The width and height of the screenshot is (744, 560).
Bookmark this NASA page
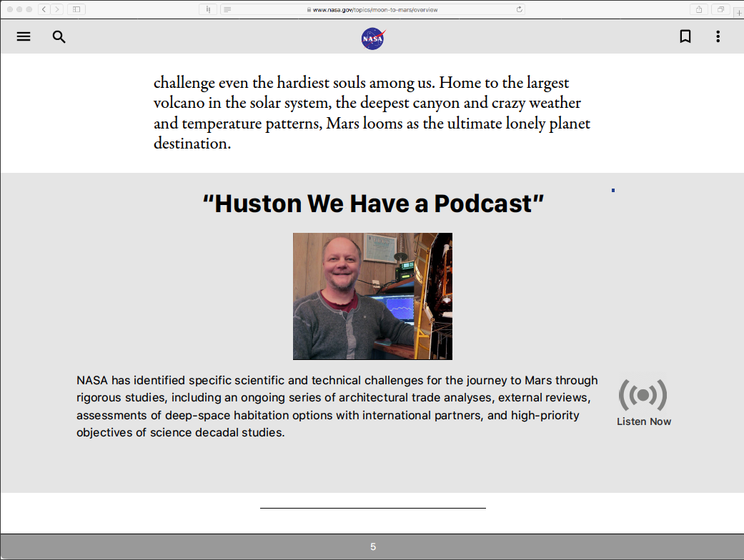point(685,36)
